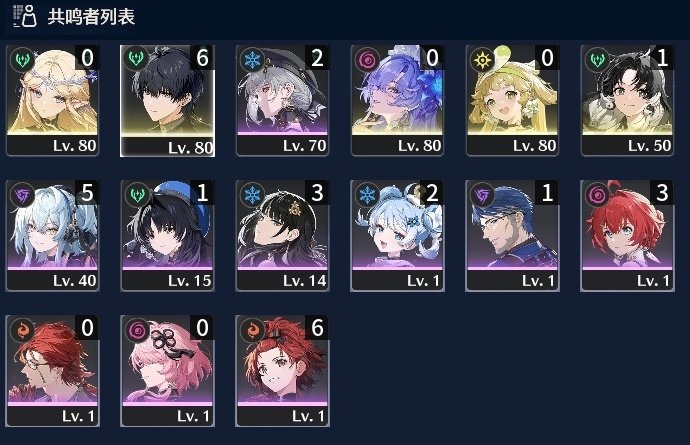This screenshot has height=445, width=690.
Task: Select the yellow-hat blonde girl Lv. 80
Action: 512,100
